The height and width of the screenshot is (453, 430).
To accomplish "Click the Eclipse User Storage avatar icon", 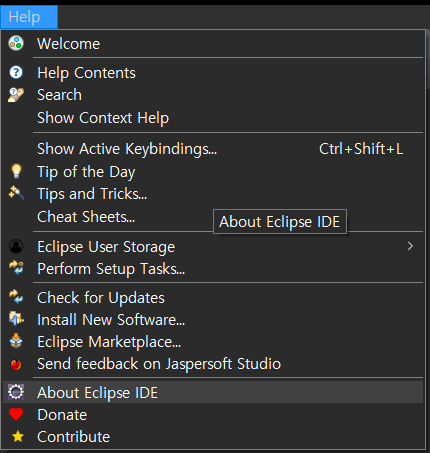I will coord(16,246).
